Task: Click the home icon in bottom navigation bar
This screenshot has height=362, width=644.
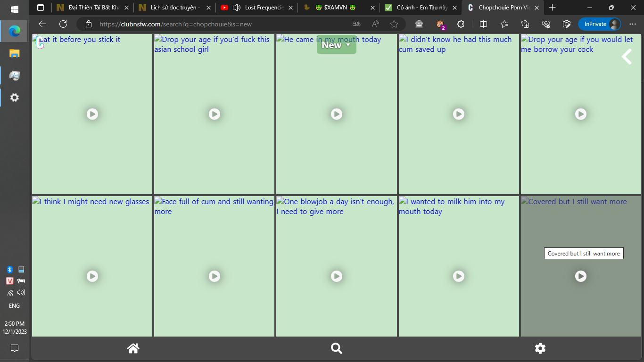Action: (133, 348)
